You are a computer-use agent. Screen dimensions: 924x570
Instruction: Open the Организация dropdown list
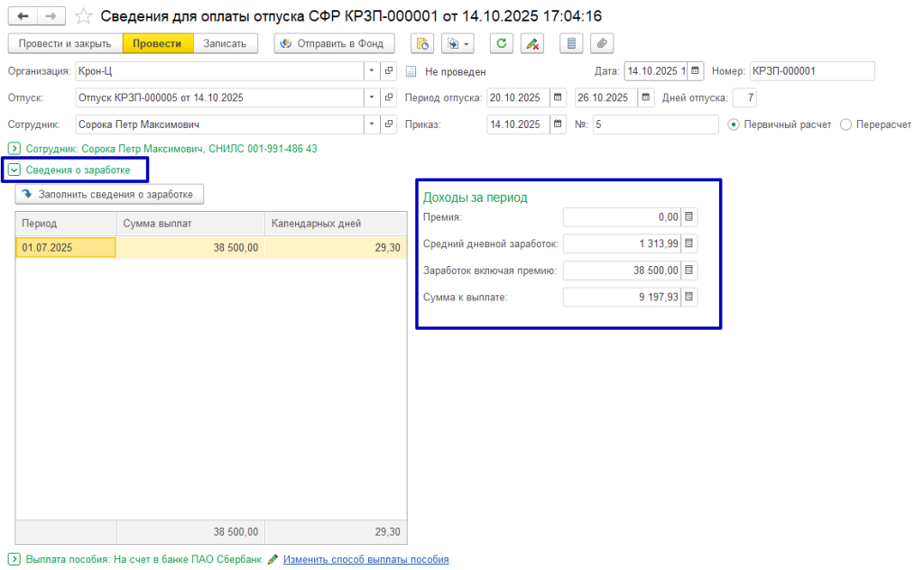pos(372,71)
